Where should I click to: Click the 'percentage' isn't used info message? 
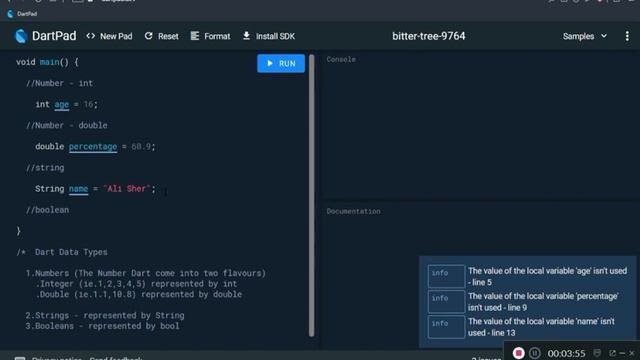543,302
